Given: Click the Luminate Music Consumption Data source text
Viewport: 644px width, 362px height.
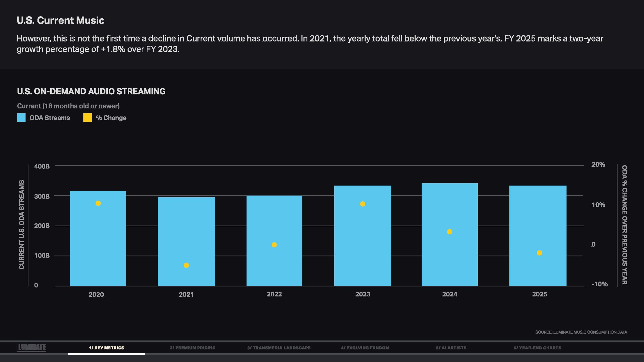Looking at the screenshot, I should pyautogui.click(x=581, y=332).
